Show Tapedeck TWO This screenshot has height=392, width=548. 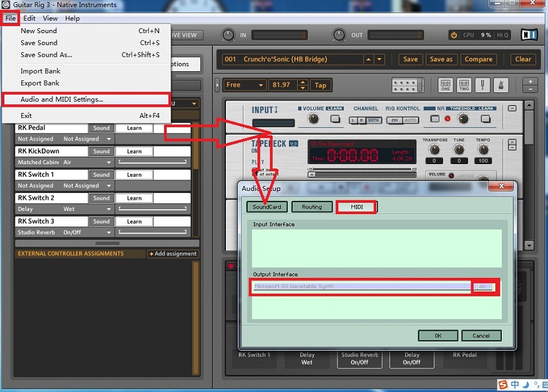(464, 85)
